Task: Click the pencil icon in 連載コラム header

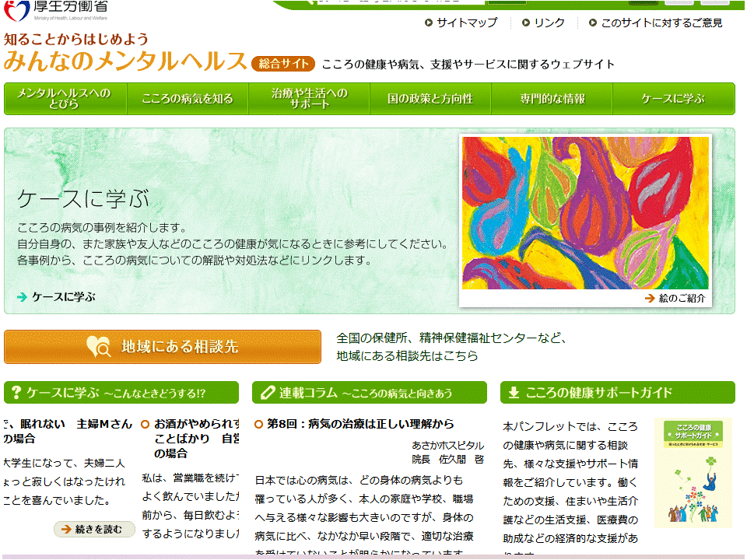Action: pos(268,393)
